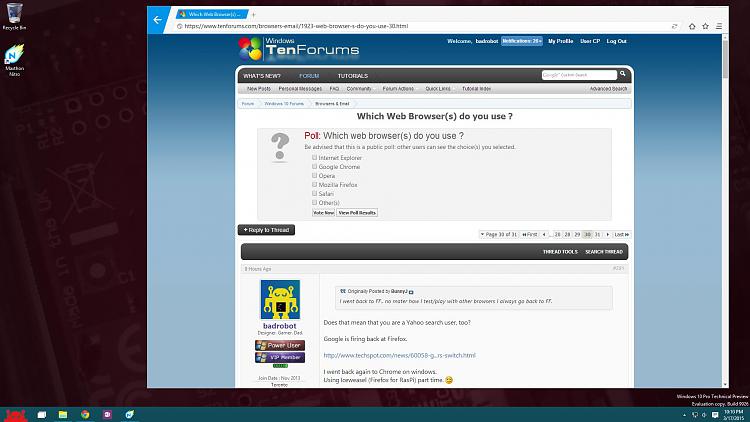Open File Explorer from the taskbar
Image resolution: width=750 pixels, height=422 pixels.
coord(63,415)
